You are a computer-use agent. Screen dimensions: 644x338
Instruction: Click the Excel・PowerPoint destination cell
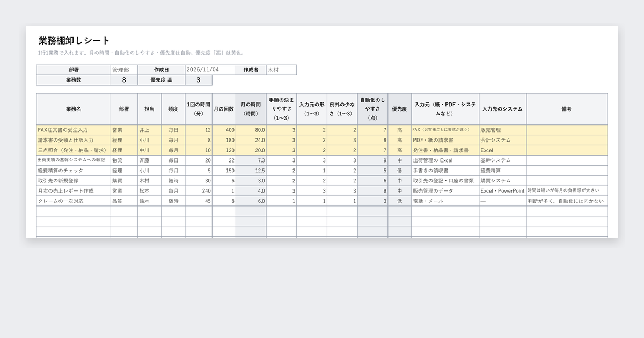point(503,191)
